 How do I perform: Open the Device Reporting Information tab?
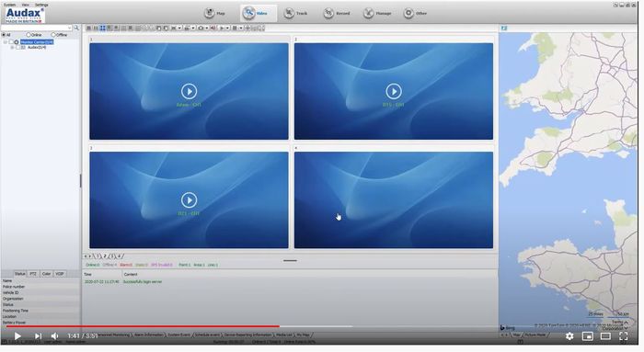(x=248, y=335)
